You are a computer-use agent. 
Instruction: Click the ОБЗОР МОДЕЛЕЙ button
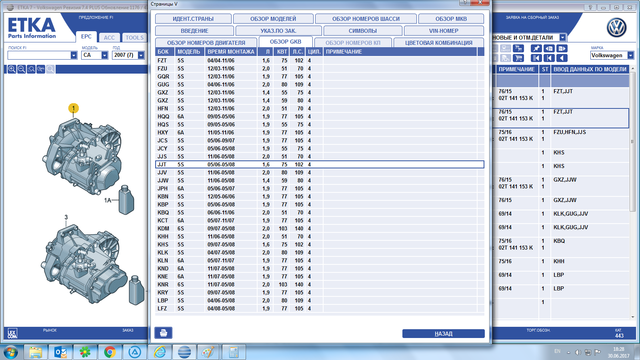pyautogui.click(x=273, y=19)
